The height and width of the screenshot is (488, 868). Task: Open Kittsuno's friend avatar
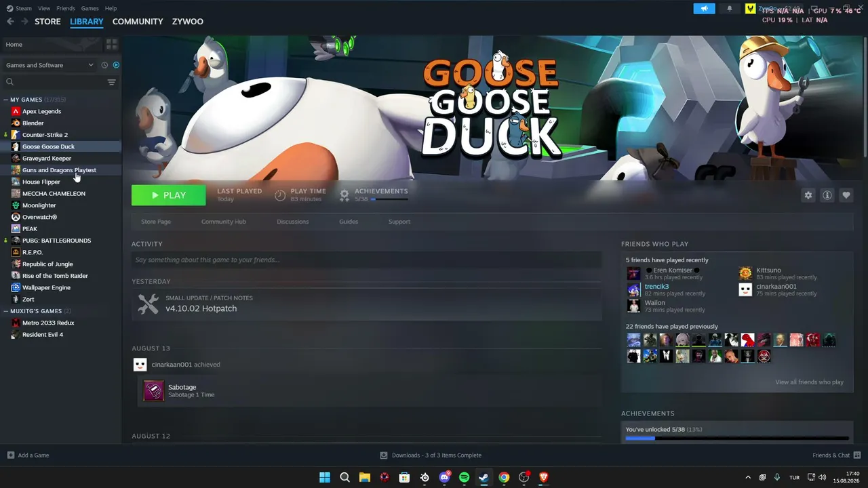[745, 273]
